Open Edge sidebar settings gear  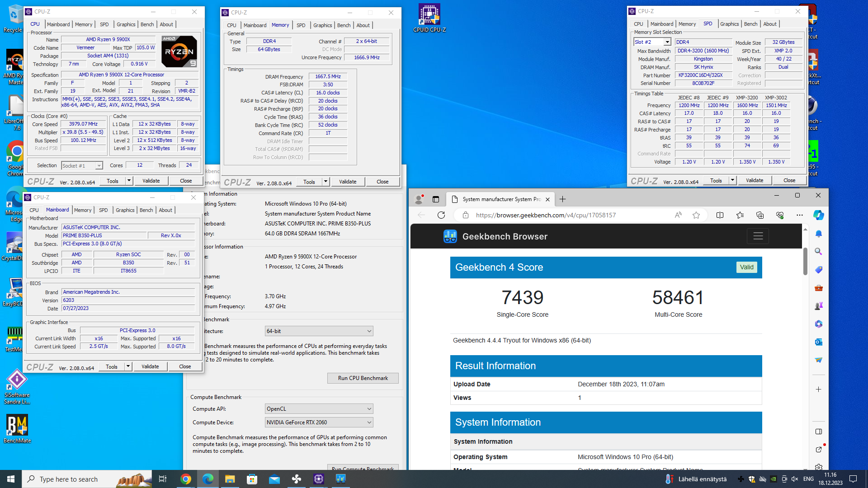(819, 467)
